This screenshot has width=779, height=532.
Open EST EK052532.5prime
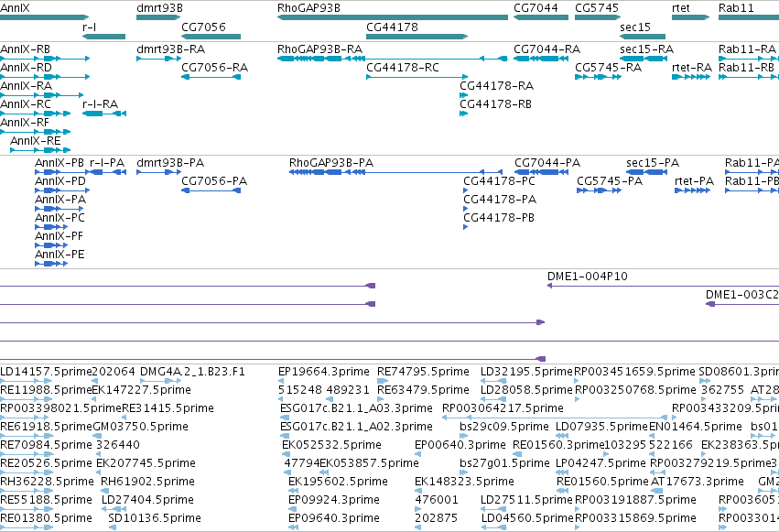[331, 445]
